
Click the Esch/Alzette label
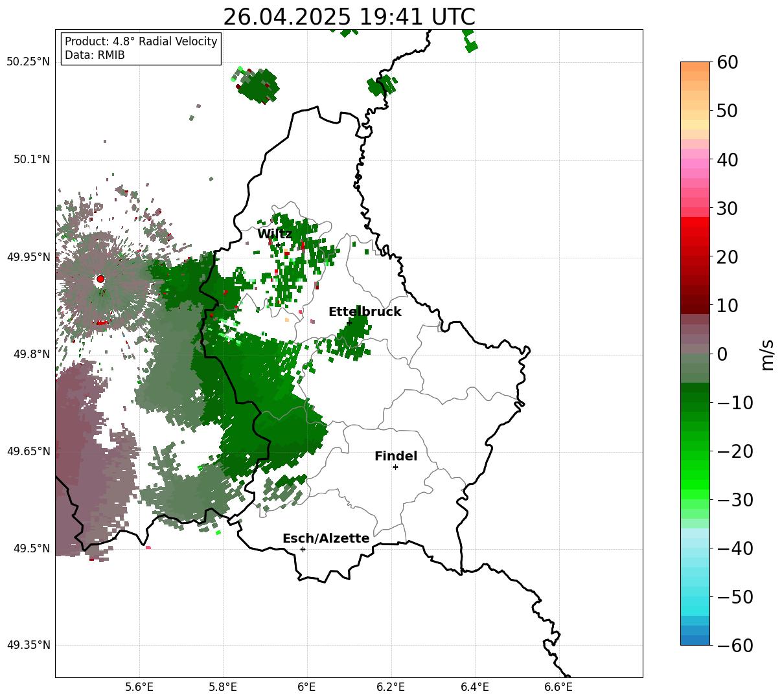click(326, 538)
